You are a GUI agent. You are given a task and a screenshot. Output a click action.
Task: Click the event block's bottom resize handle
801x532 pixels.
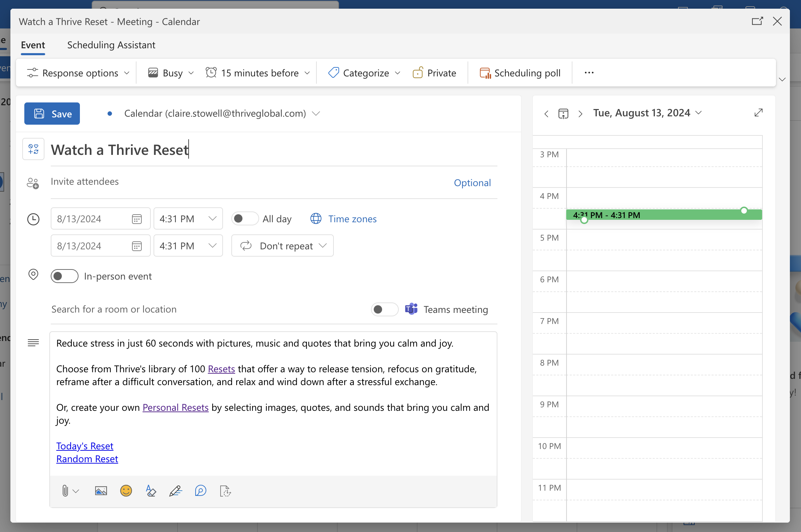point(584,220)
